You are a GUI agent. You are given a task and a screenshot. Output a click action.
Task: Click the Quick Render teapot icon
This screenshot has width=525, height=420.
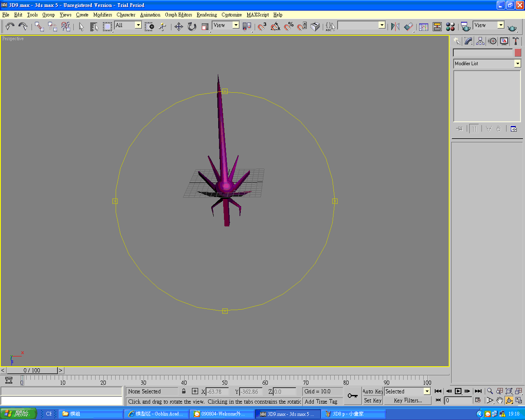512,27
